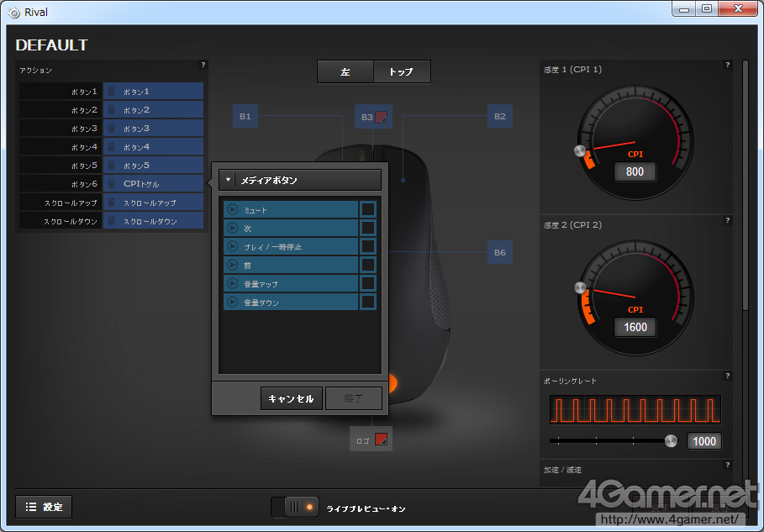Click the play icon beside 音量ダウン

click(233, 302)
